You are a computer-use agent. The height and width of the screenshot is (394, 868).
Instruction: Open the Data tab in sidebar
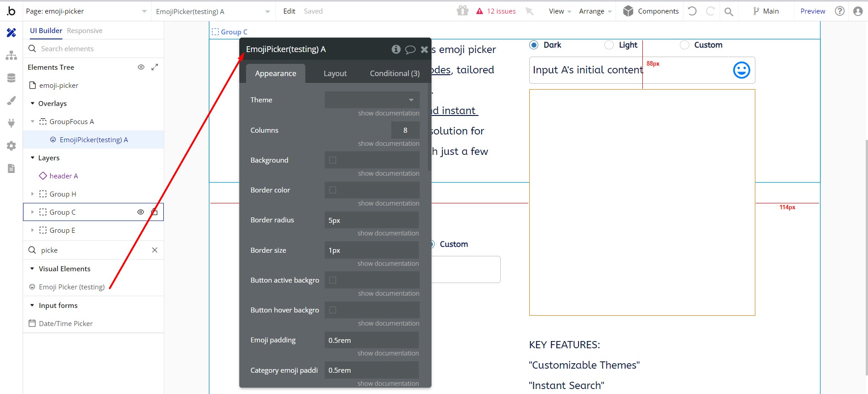(x=11, y=78)
